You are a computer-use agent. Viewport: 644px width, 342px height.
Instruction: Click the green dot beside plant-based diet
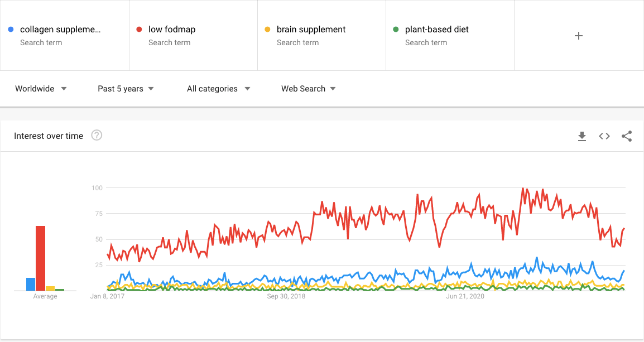tap(396, 30)
